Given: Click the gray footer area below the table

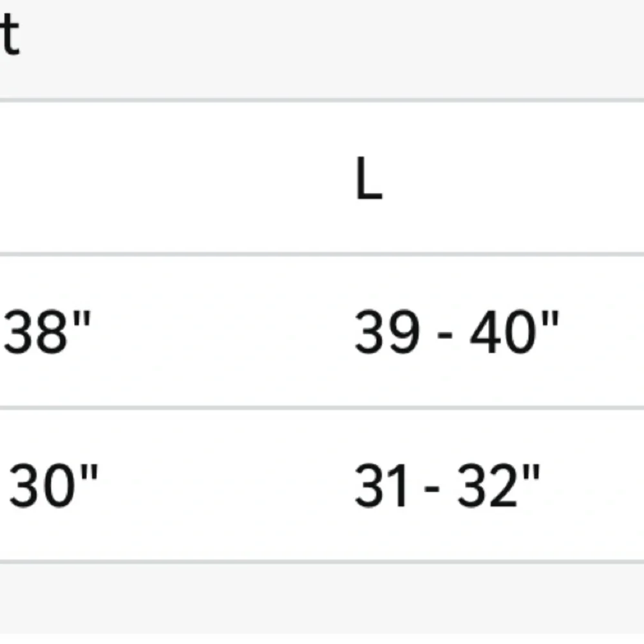Looking at the screenshot, I should click(x=322, y=602).
